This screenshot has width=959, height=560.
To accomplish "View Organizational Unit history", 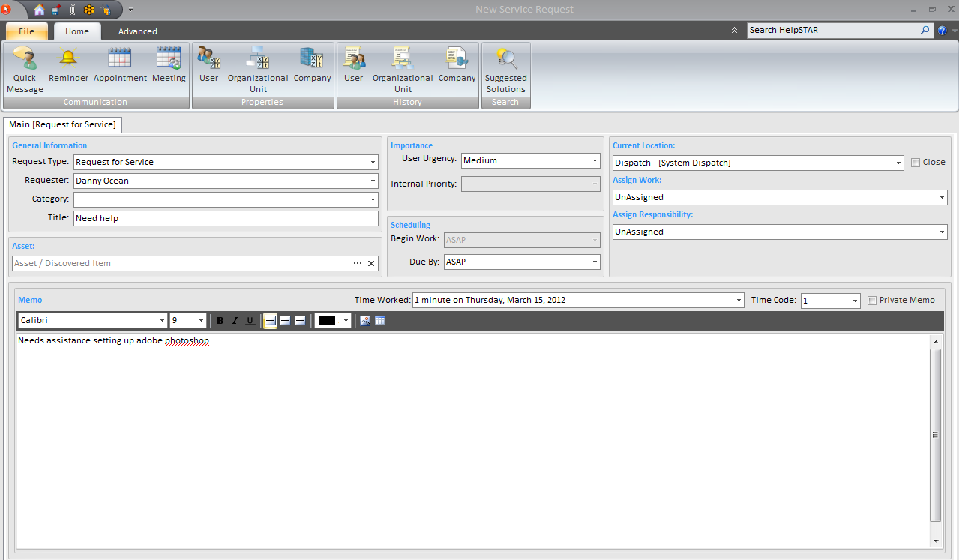I will pyautogui.click(x=403, y=70).
